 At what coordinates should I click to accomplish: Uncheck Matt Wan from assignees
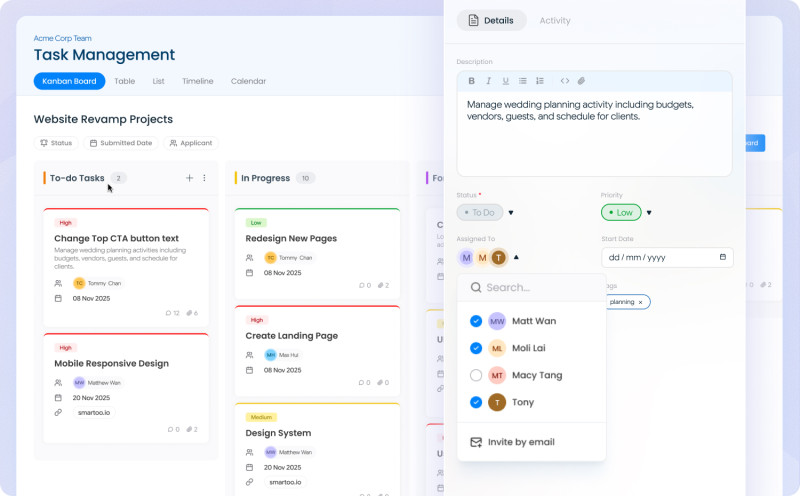tap(476, 321)
